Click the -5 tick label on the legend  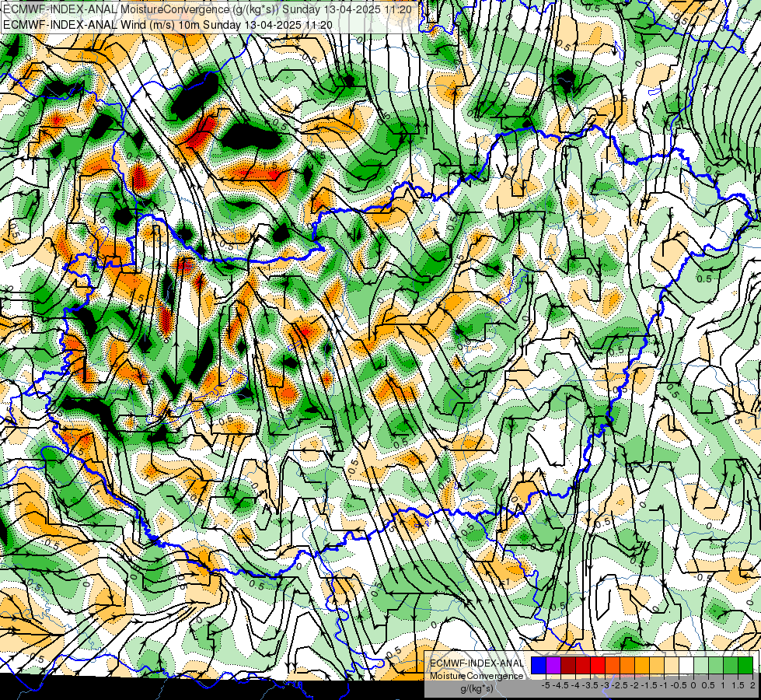tap(546, 685)
